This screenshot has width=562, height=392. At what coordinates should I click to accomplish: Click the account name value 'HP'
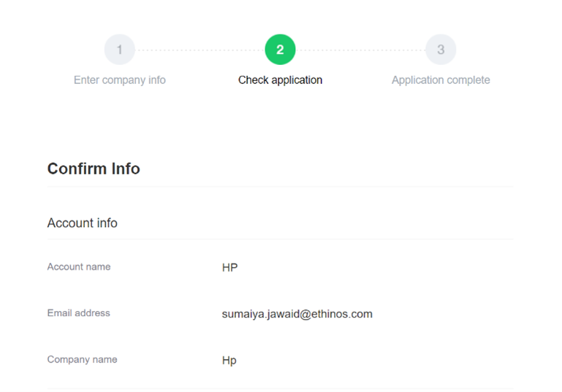pos(229,268)
